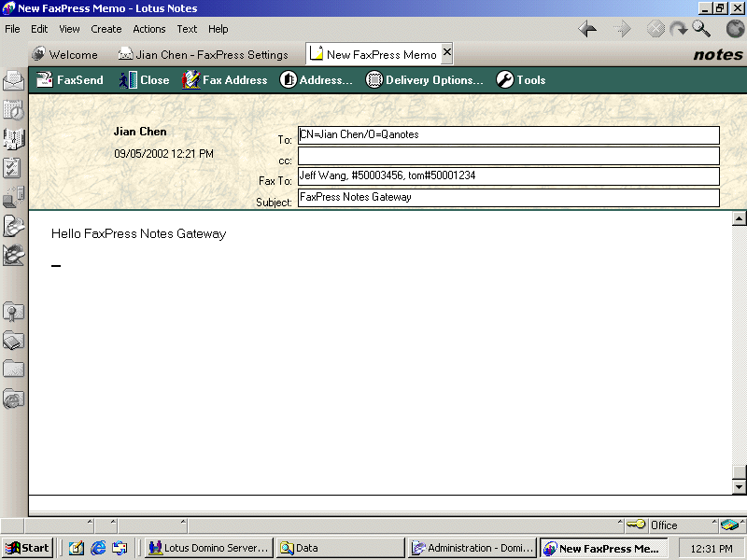Open the Tools action menu
Image resolution: width=747 pixels, height=560 pixels.
point(521,80)
